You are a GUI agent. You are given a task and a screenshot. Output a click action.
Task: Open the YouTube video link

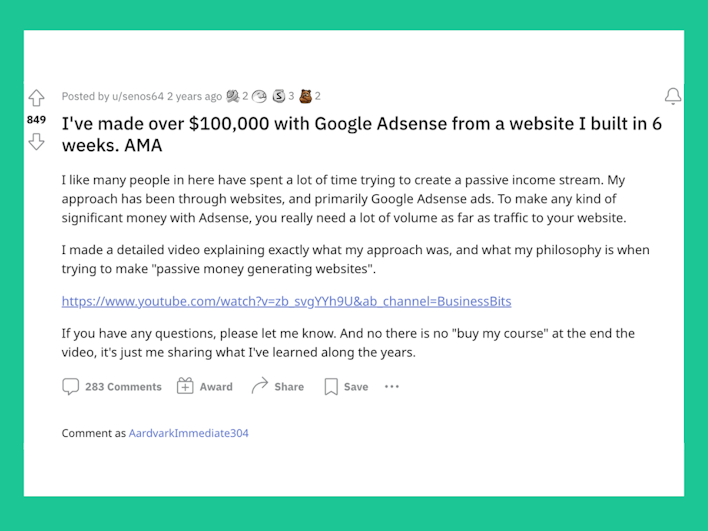pos(286,301)
